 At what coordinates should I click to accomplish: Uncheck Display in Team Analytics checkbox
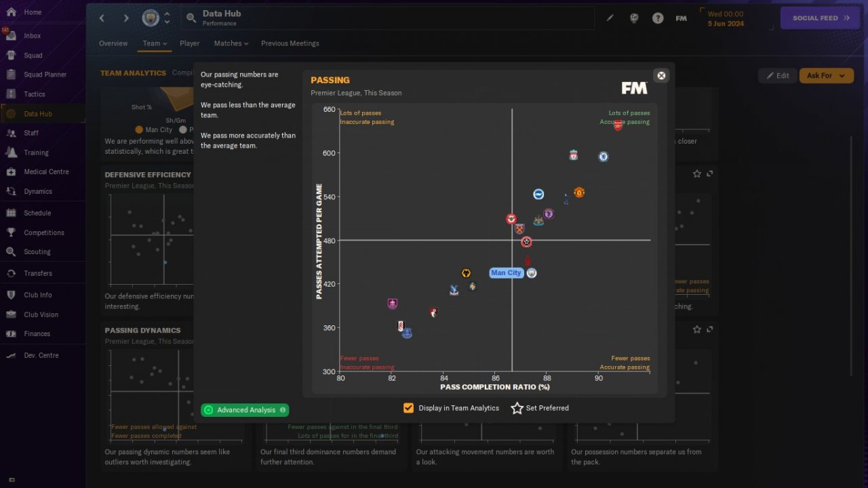[x=408, y=408]
